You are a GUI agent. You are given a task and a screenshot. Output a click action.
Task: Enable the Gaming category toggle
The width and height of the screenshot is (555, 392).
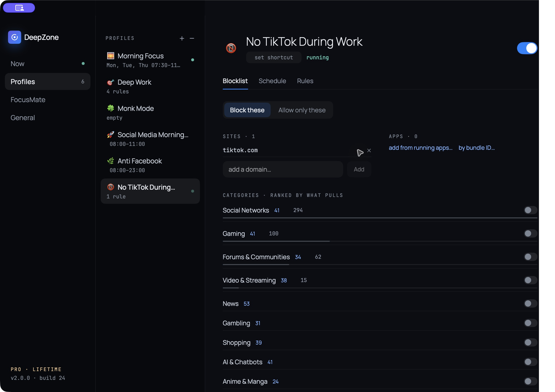point(530,233)
